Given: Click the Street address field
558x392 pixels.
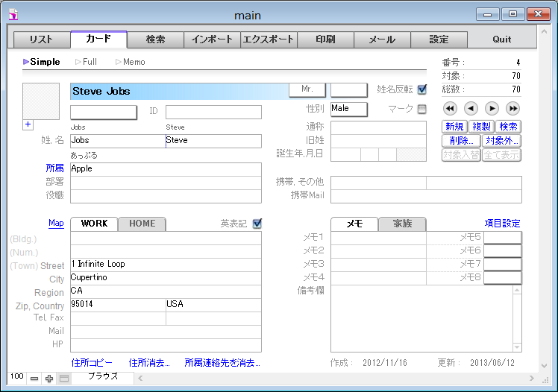Looking at the screenshot, I should 166,265.
